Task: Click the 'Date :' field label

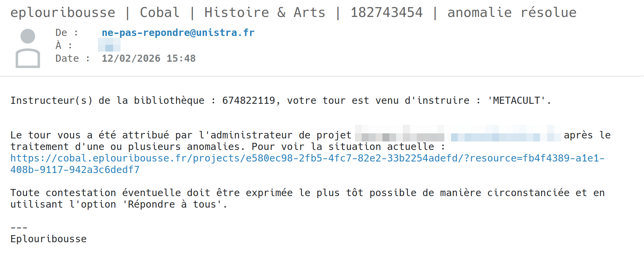Action: pyautogui.click(x=73, y=58)
